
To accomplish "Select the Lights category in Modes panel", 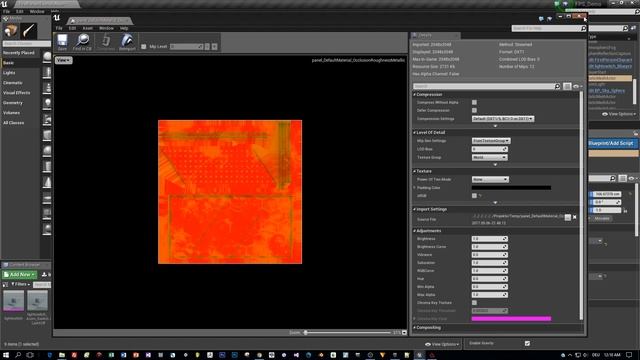I will 9,73.
